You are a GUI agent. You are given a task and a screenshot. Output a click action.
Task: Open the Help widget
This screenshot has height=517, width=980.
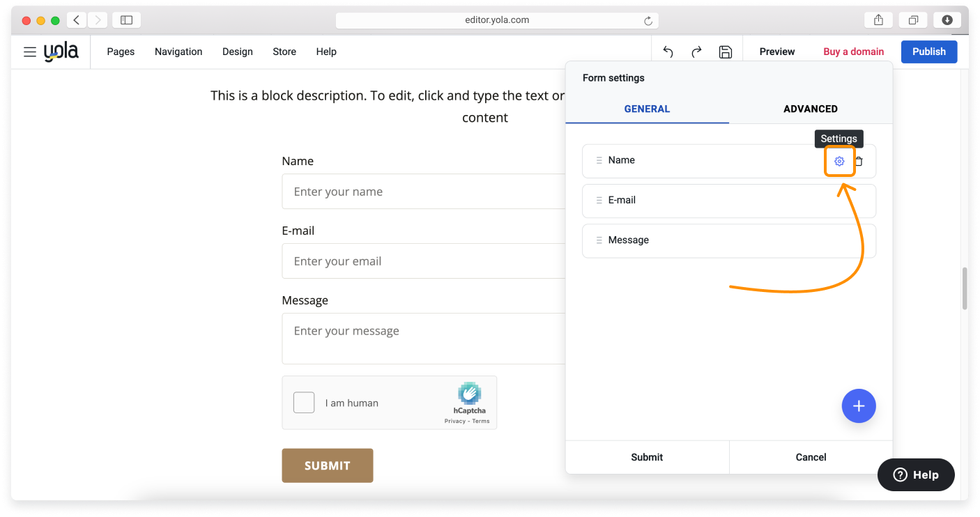(916, 474)
